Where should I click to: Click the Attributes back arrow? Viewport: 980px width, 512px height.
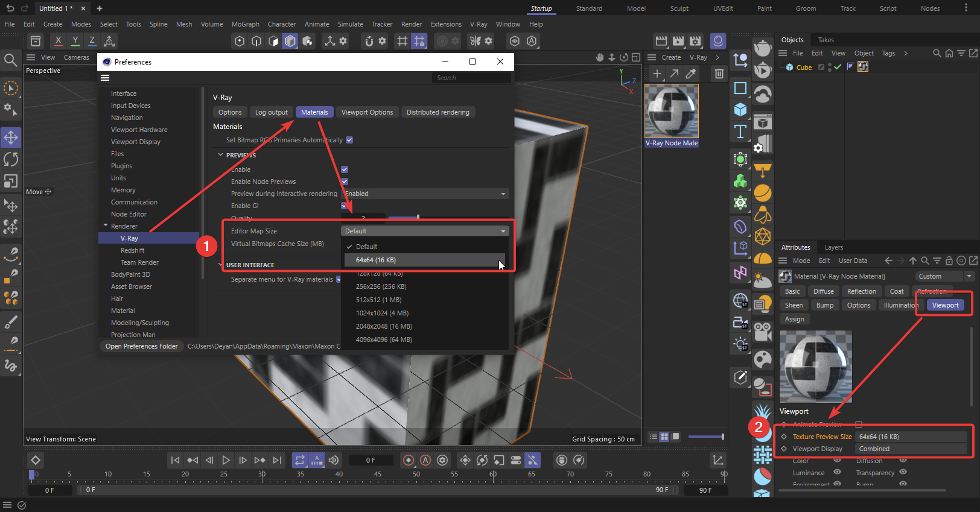(x=888, y=261)
